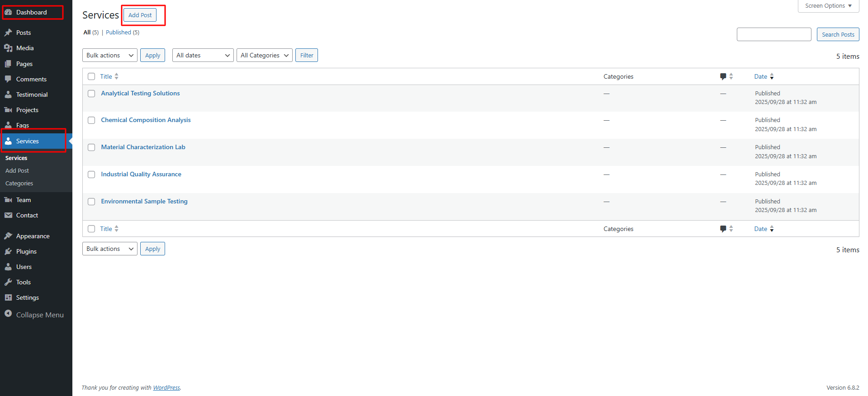Click the Dashboard gauge icon in sidebar
Viewport: 868px width, 396px height.
pyautogui.click(x=8, y=12)
